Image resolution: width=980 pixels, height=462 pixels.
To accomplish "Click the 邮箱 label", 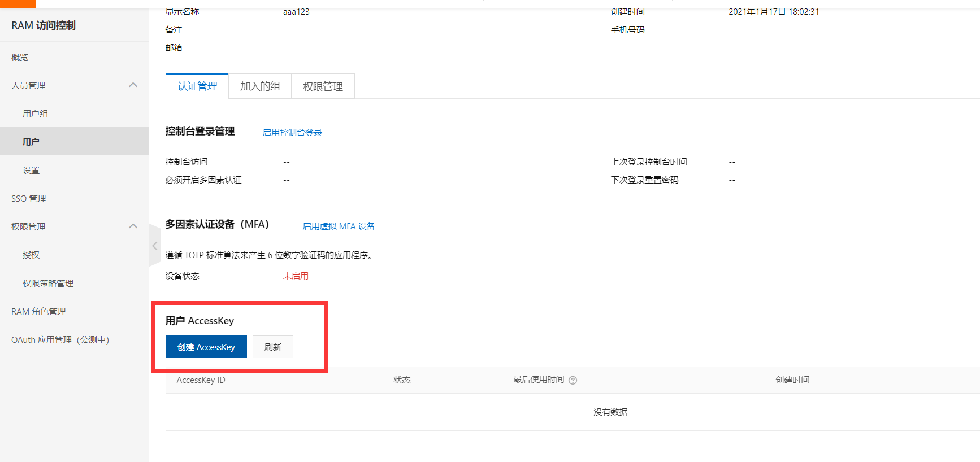I will (x=174, y=47).
